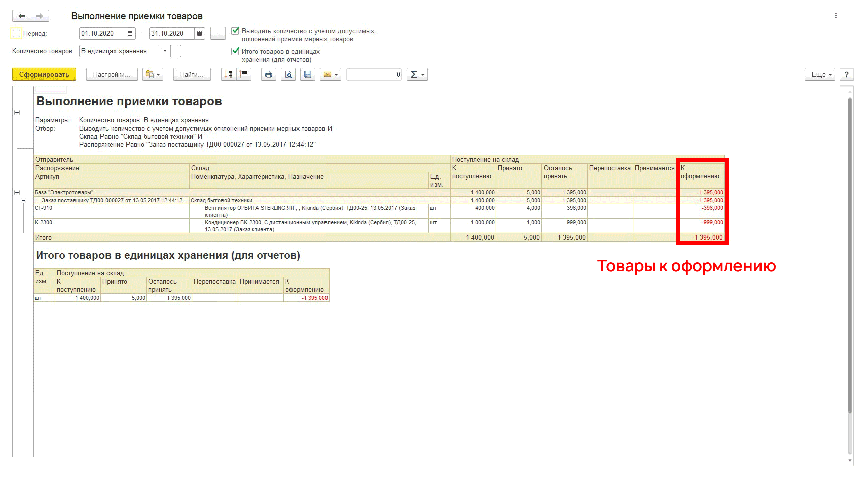Collapse the База "Электротовары" group
Image resolution: width=868 pixels, height=491 pixels.
click(17, 193)
